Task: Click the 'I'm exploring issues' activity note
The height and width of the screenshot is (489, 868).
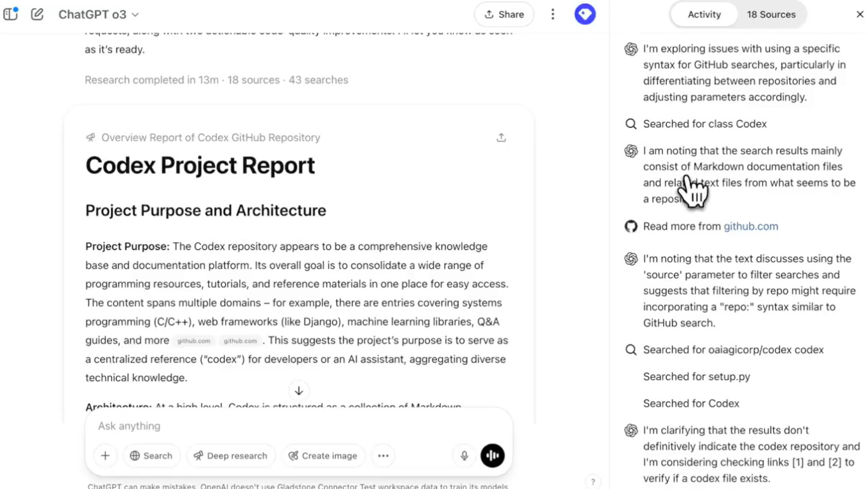Action: (x=745, y=73)
